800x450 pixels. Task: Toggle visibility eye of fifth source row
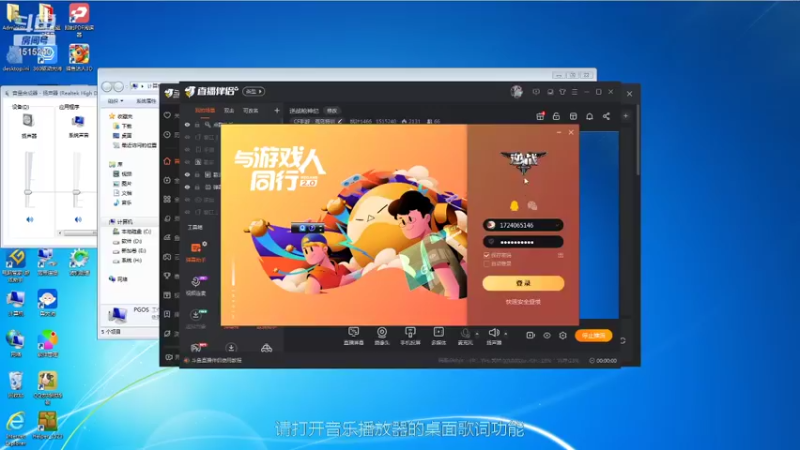pos(187,174)
